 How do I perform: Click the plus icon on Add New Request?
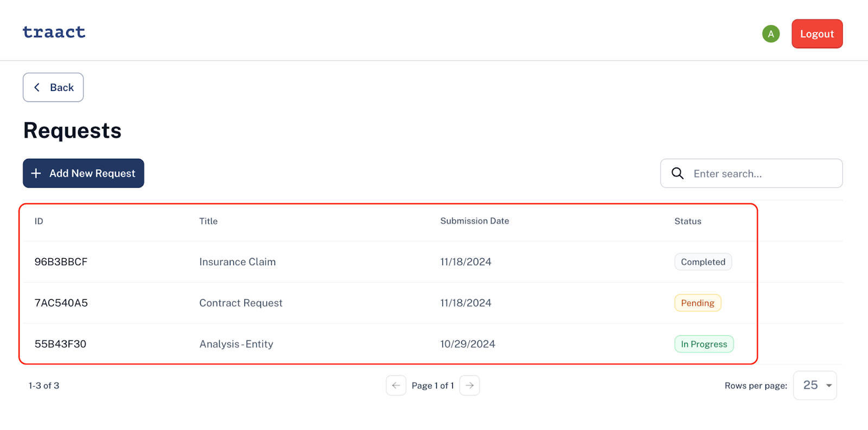(x=36, y=174)
